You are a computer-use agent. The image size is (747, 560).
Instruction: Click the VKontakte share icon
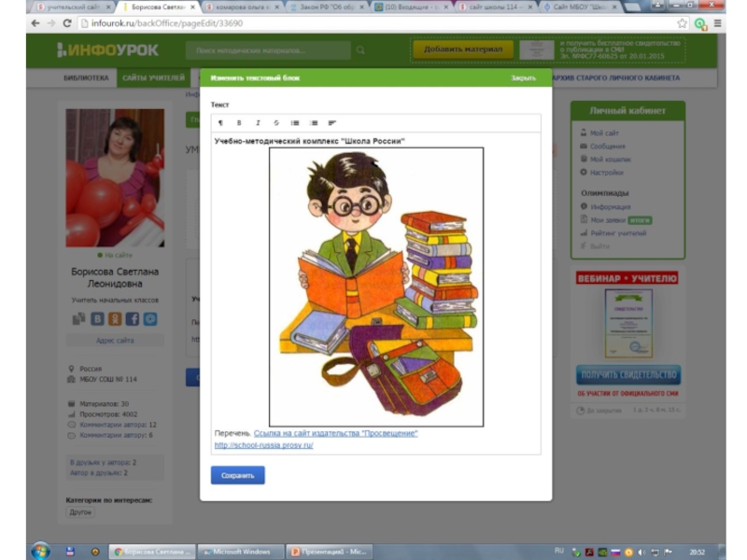click(97, 318)
